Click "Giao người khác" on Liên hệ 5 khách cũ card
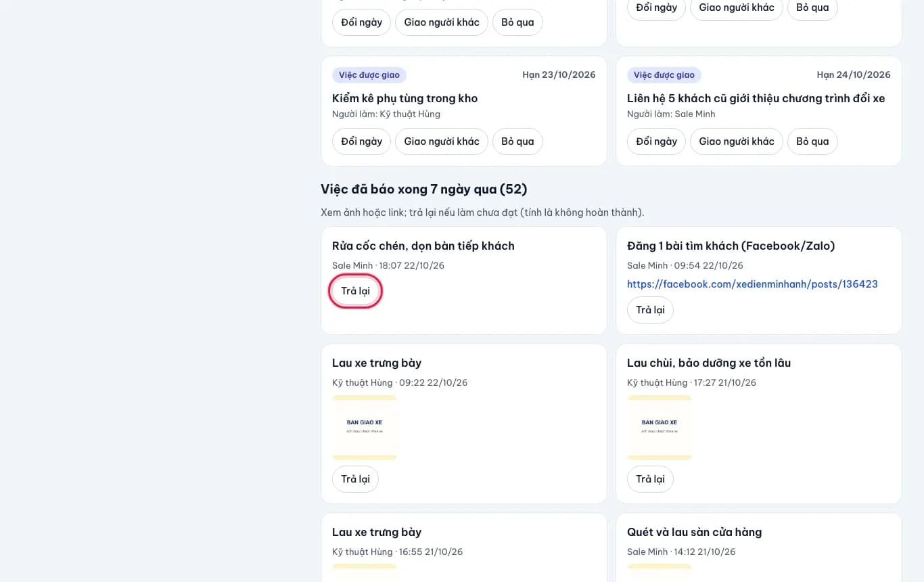 [x=737, y=141]
